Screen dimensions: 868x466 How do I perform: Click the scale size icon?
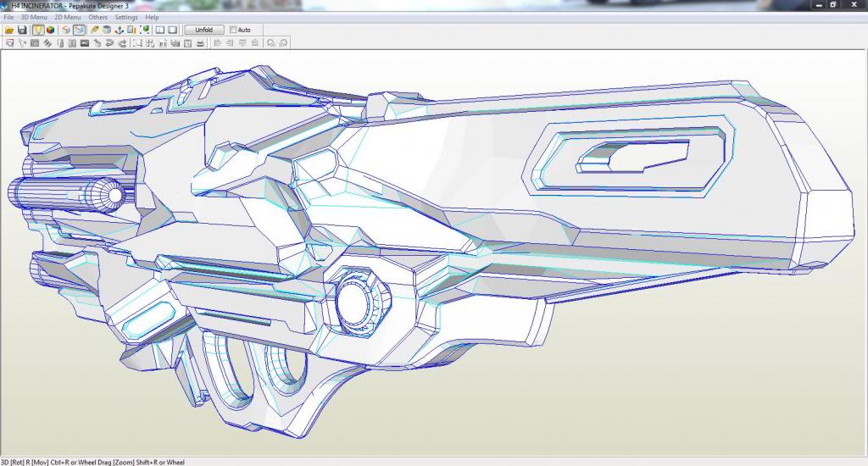click(x=131, y=30)
